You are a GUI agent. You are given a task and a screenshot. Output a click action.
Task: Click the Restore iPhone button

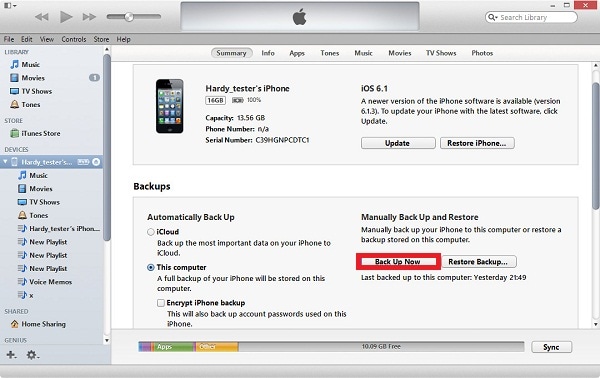(477, 143)
